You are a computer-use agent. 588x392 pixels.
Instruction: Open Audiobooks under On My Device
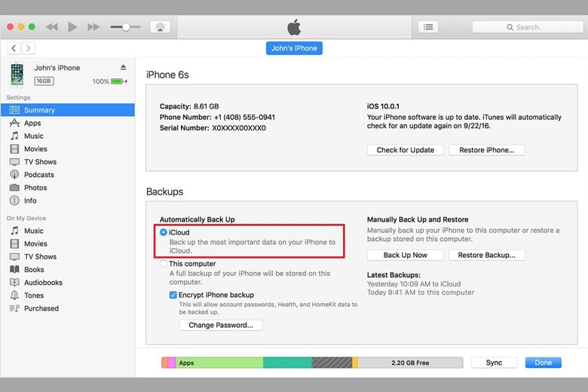tap(68, 283)
